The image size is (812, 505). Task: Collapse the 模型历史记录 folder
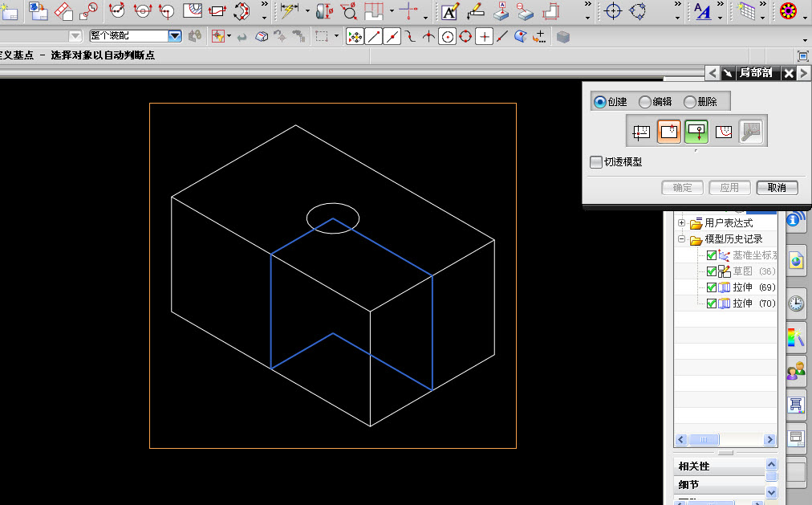coord(681,238)
